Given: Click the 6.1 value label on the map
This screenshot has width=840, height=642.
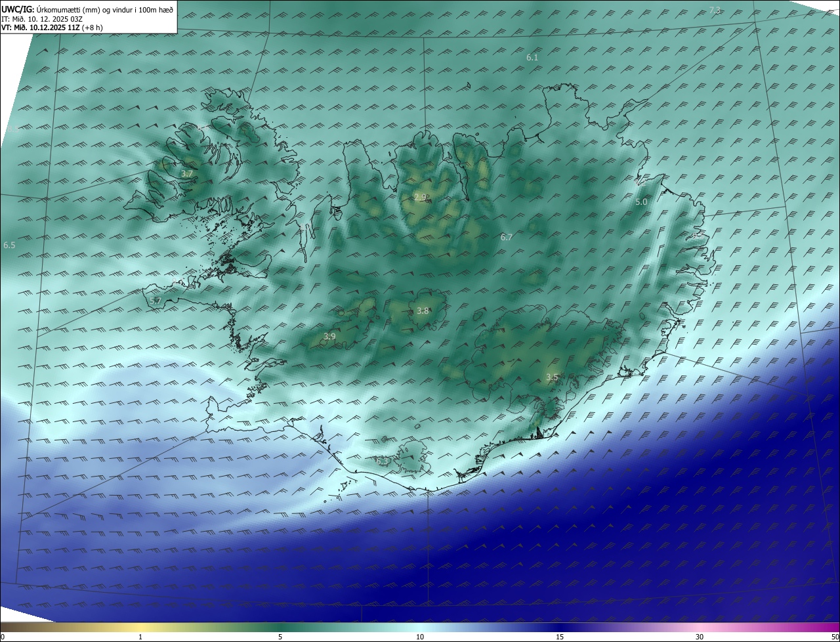Looking at the screenshot, I should coord(532,58).
